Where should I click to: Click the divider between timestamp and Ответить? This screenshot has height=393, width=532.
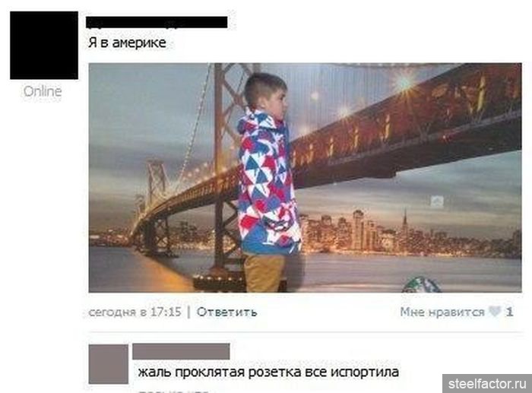click(189, 312)
